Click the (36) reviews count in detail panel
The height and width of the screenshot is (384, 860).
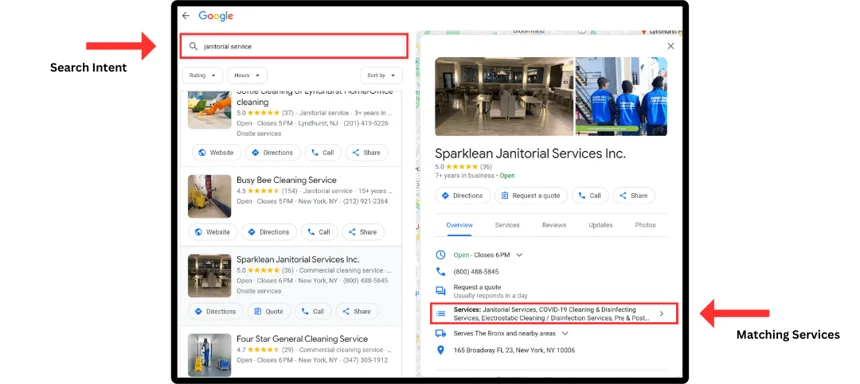click(486, 166)
